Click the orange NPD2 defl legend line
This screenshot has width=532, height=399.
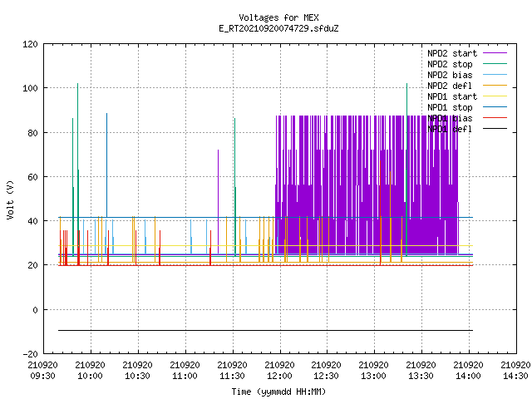[x=495, y=86]
